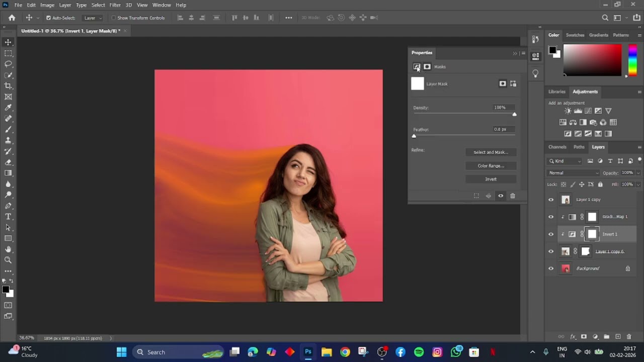Switch to the Paths tab
The image size is (644, 362).
(579, 147)
